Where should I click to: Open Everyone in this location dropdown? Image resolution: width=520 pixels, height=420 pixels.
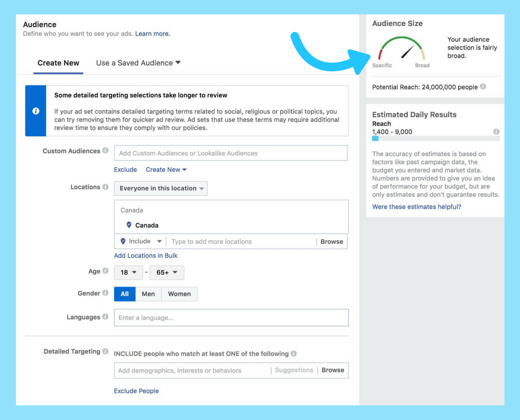point(161,188)
